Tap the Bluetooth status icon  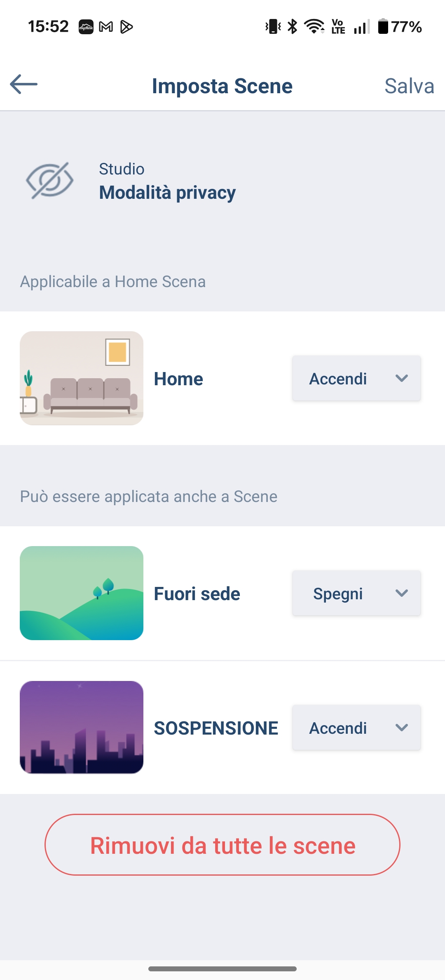click(x=293, y=27)
